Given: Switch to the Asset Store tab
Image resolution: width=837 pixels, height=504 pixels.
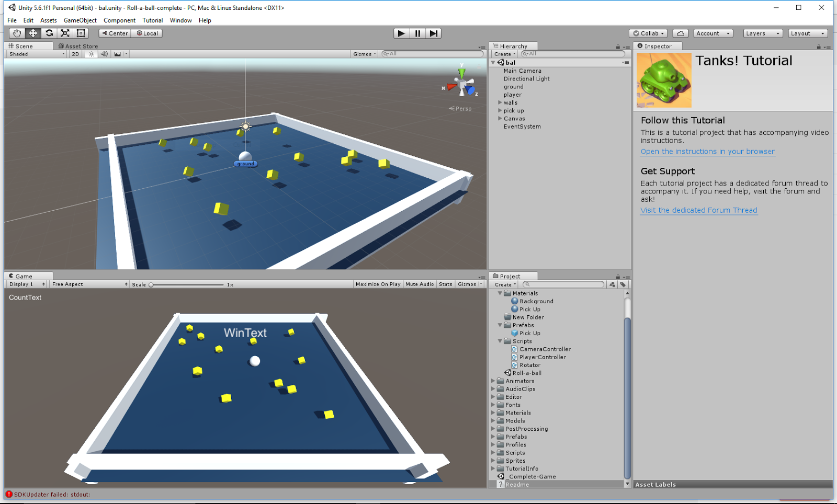Looking at the screenshot, I should coord(78,46).
